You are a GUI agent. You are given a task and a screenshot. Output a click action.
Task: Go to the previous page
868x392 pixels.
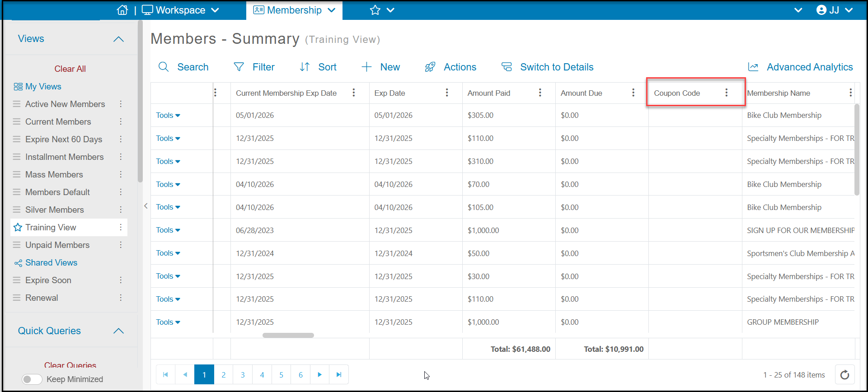tap(185, 374)
